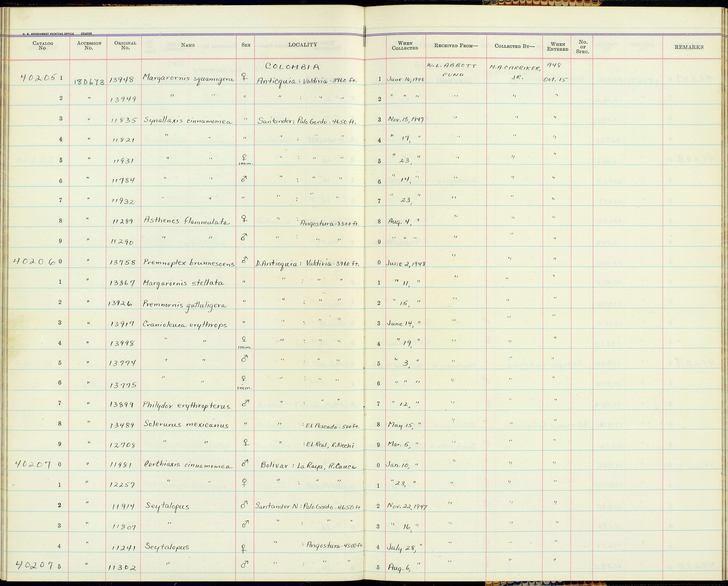Click original number '12257'

tap(122, 485)
